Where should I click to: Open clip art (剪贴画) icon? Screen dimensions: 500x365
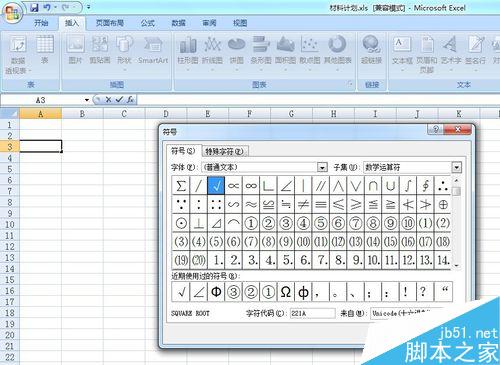click(x=100, y=49)
